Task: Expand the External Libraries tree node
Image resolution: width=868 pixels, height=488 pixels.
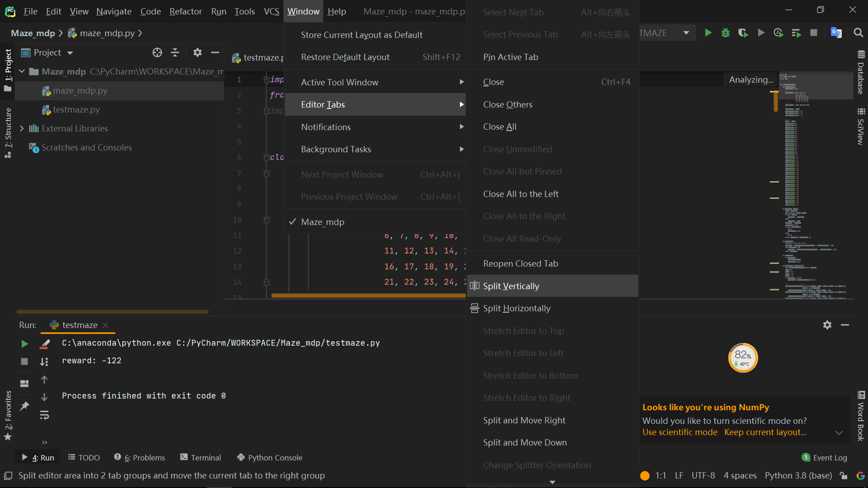Action: pyautogui.click(x=22, y=128)
